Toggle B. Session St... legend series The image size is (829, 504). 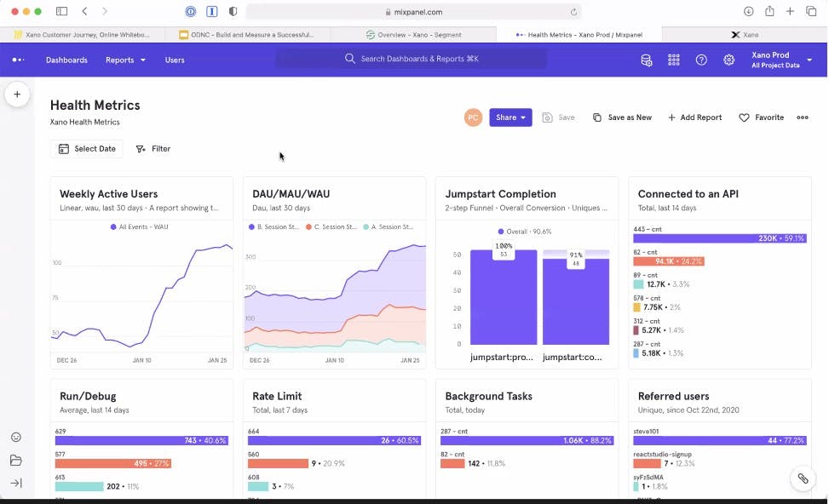[x=273, y=226]
